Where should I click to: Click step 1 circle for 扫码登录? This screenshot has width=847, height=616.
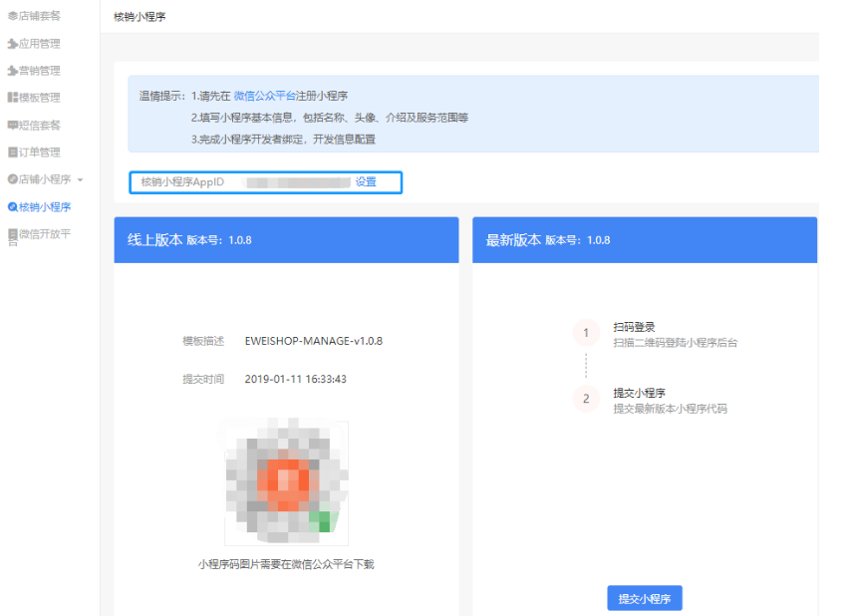[586, 333]
